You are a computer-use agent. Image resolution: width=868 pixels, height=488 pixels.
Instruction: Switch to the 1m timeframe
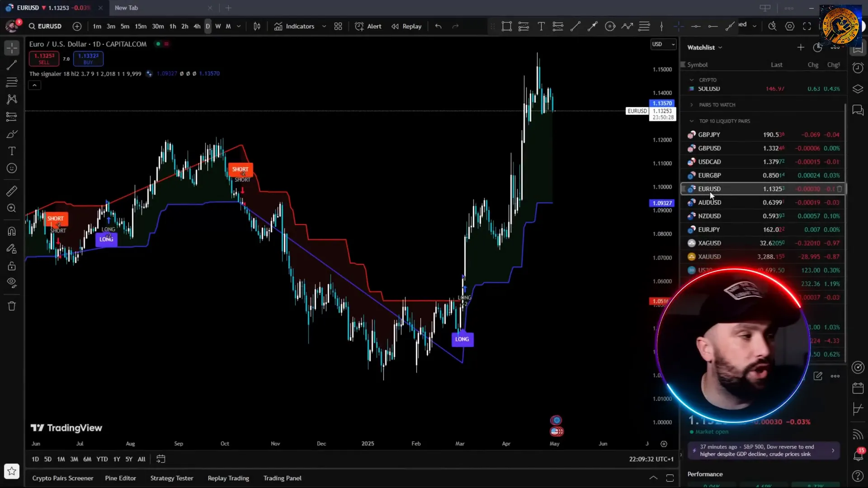[x=97, y=26]
